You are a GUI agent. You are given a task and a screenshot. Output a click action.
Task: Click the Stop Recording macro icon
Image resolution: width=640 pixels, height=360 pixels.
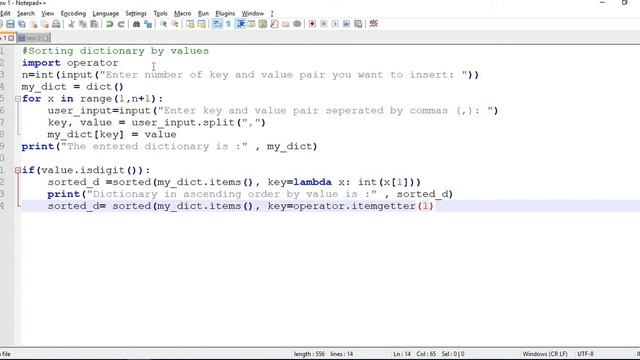pos(324,24)
